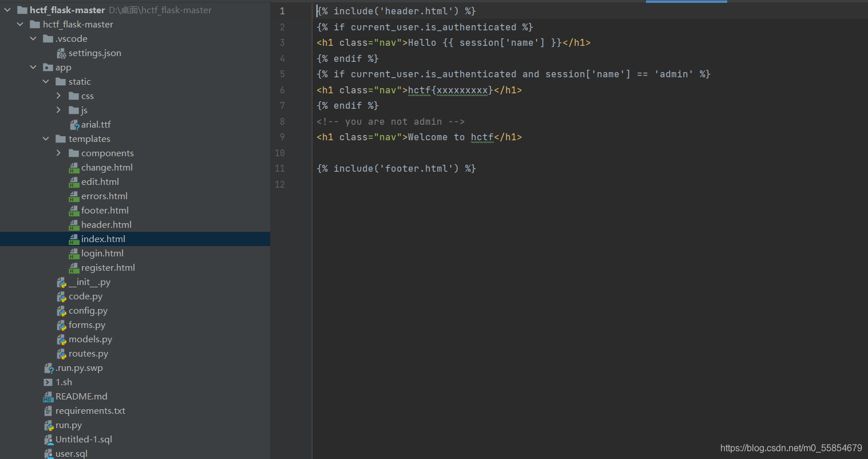This screenshot has height=459, width=868.
Task: Click the 'you are not admin' comment
Action: point(391,121)
